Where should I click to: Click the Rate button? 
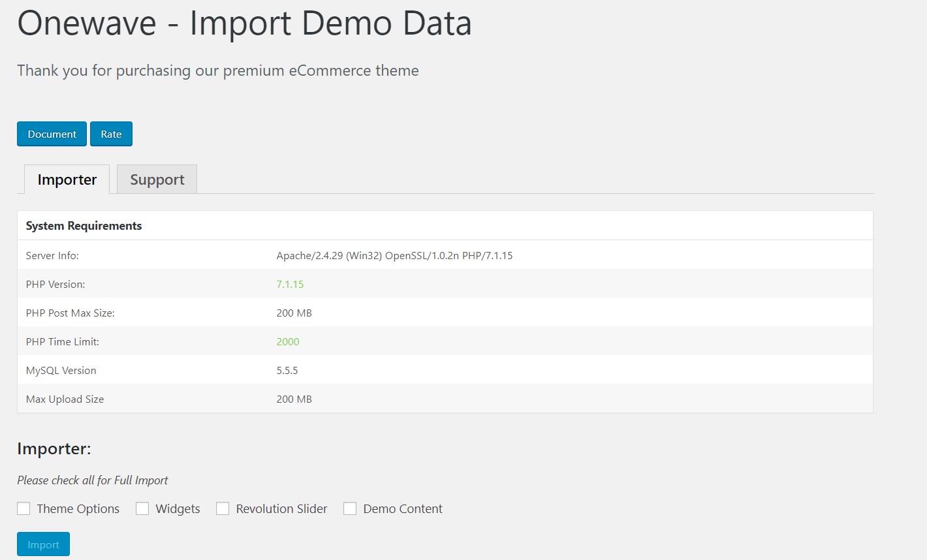[111, 134]
